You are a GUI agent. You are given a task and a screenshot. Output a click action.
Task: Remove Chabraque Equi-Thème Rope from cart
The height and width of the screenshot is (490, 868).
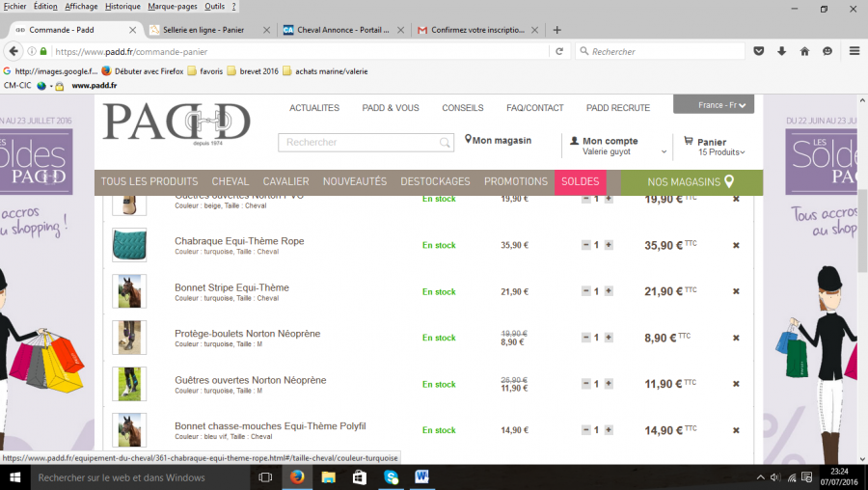(736, 245)
